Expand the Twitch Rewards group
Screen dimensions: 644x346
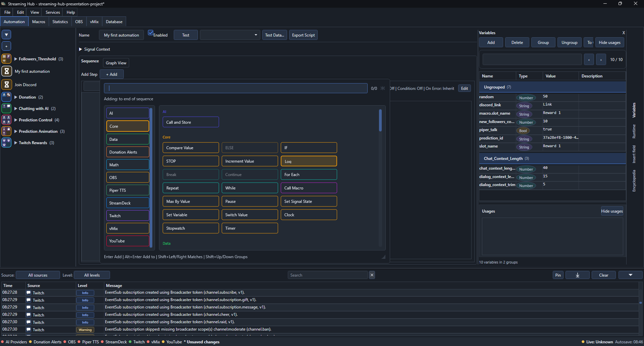pos(16,143)
